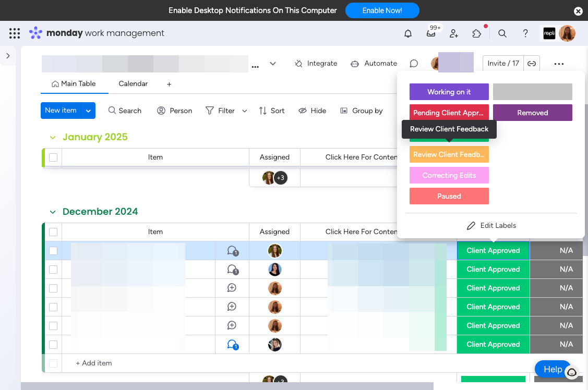This screenshot has width=588, height=390.
Task: Open the Automate menu
Action: coord(374,63)
